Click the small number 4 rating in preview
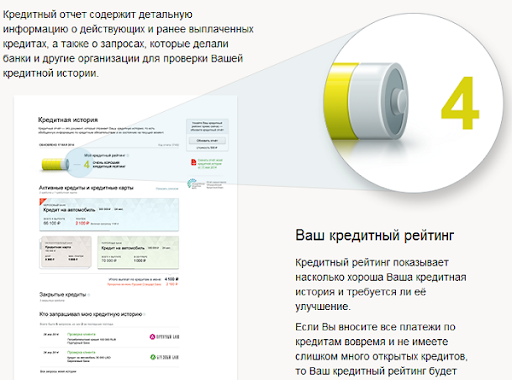Viewport: 512px width, 380px height. [86, 164]
